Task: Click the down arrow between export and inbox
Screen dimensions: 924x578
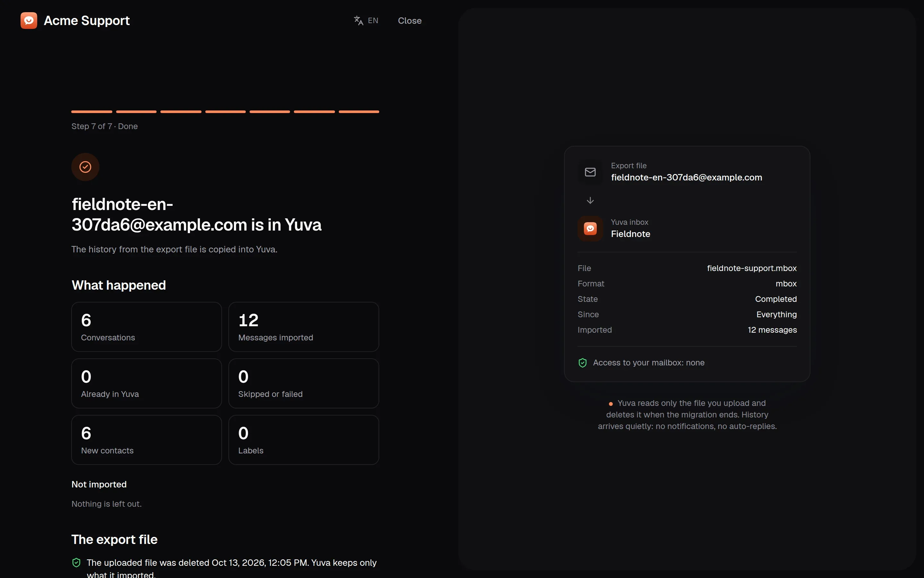Action: click(x=590, y=200)
